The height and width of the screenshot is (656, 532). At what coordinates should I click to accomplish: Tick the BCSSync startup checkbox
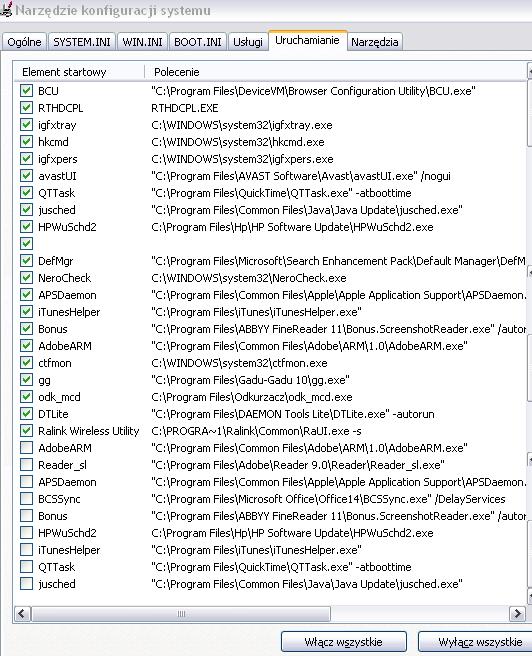(x=26, y=499)
